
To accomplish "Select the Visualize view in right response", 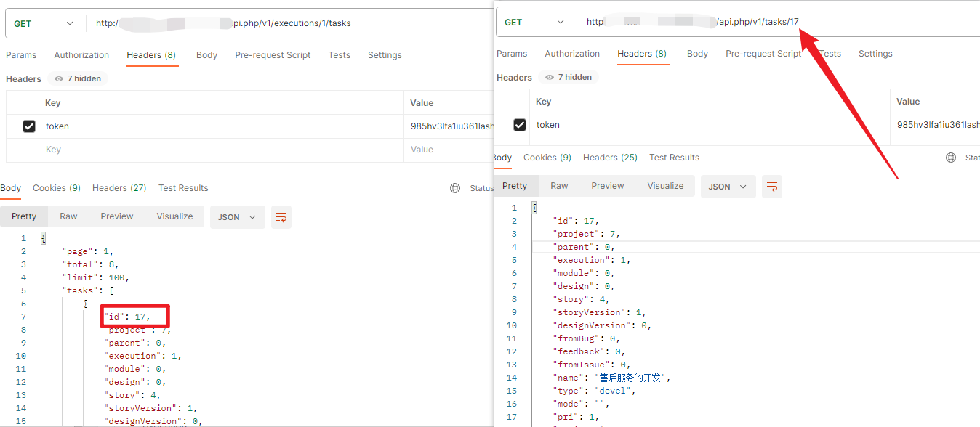I will 665,186.
